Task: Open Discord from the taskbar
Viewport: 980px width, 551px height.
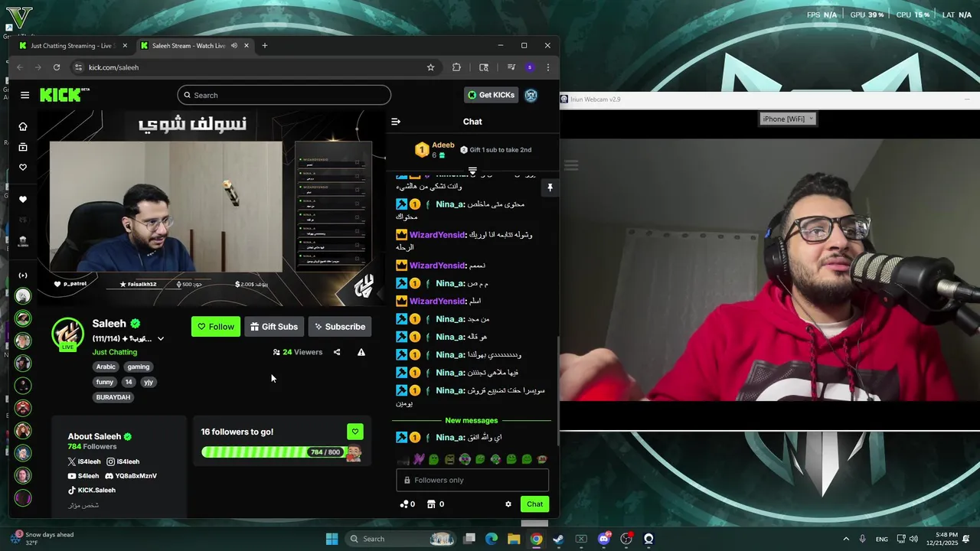Action: pyautogui.click(x=604, y=539)
